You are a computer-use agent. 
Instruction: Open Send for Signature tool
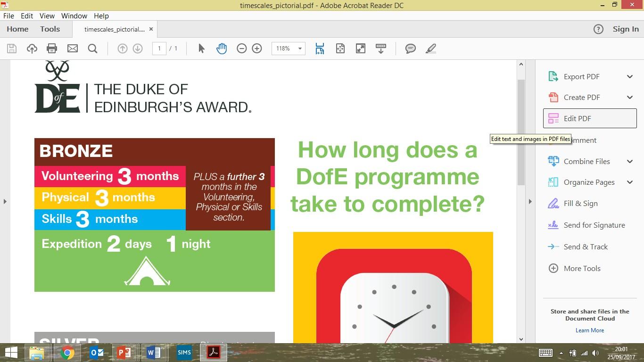click(594, 225)
